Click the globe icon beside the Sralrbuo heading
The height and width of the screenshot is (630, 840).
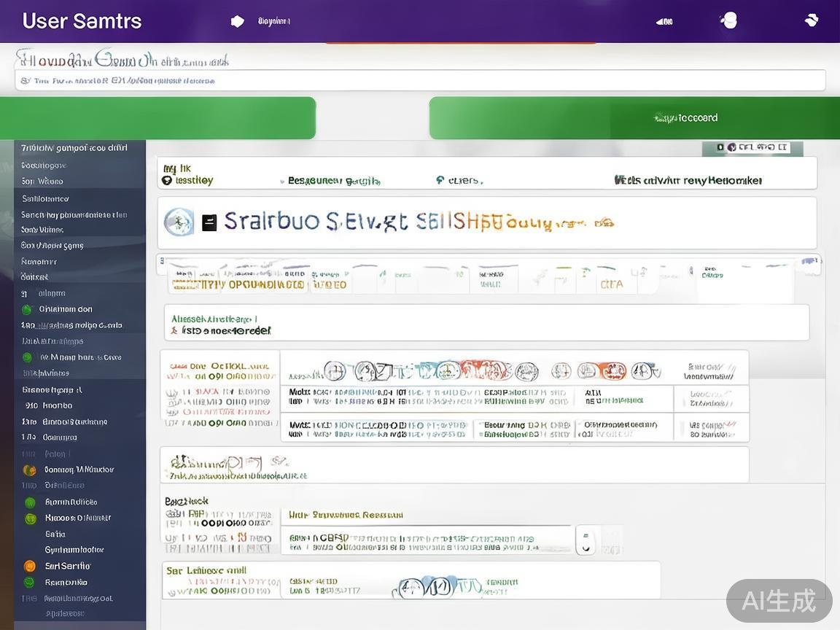point(179,222)
